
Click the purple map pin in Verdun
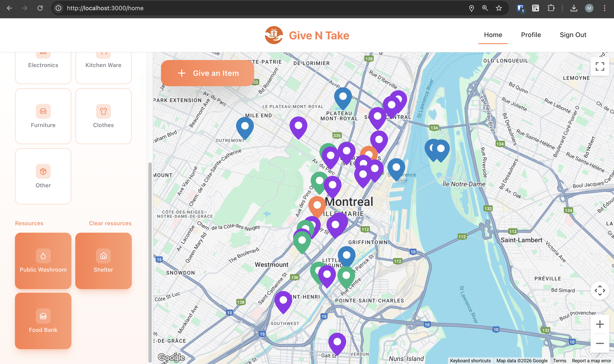(x=337, y=343)
